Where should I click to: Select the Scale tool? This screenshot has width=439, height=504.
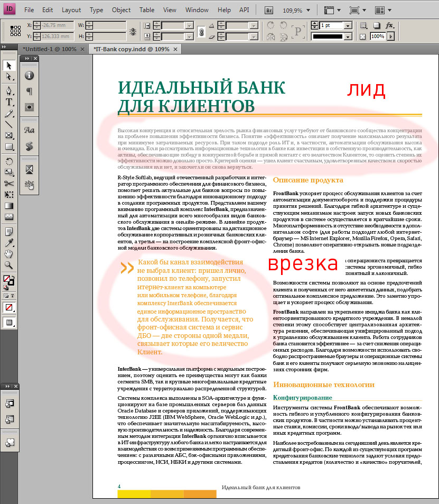click(9, 172)
